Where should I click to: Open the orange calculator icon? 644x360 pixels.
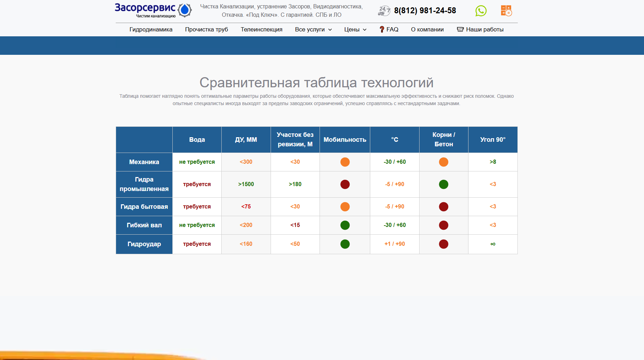tap(506, 10)
